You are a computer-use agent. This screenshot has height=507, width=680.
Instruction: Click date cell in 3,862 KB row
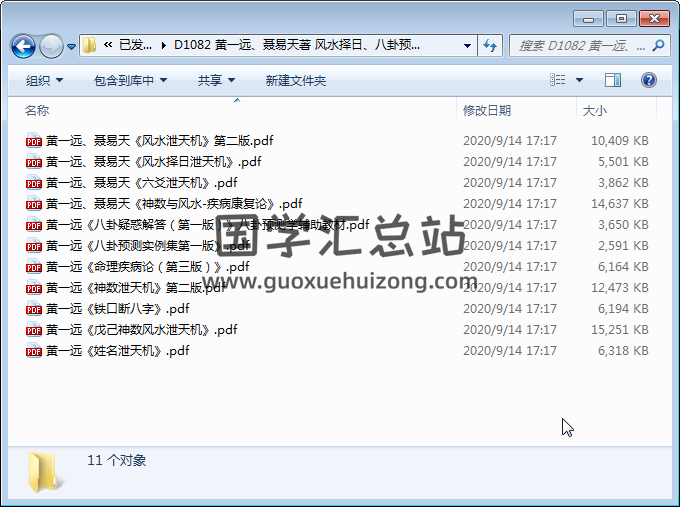coord(510,183)
